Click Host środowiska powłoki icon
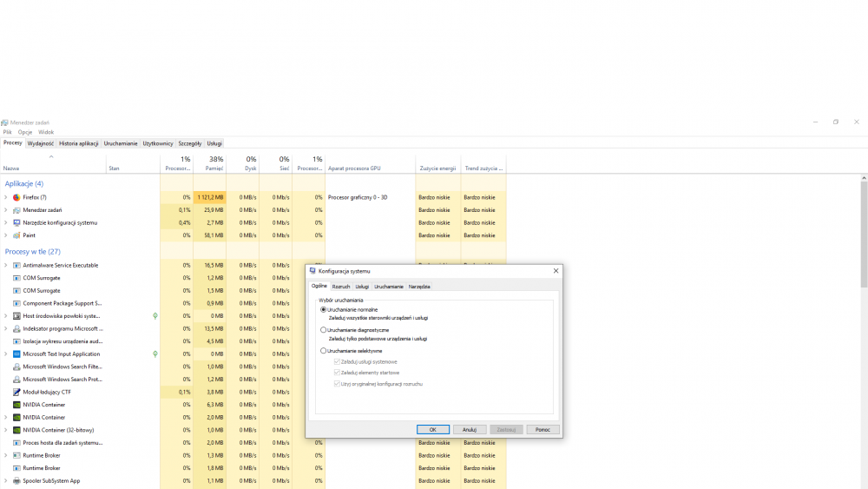The height and width of the screenshot is (489, 868). point(16,316)
